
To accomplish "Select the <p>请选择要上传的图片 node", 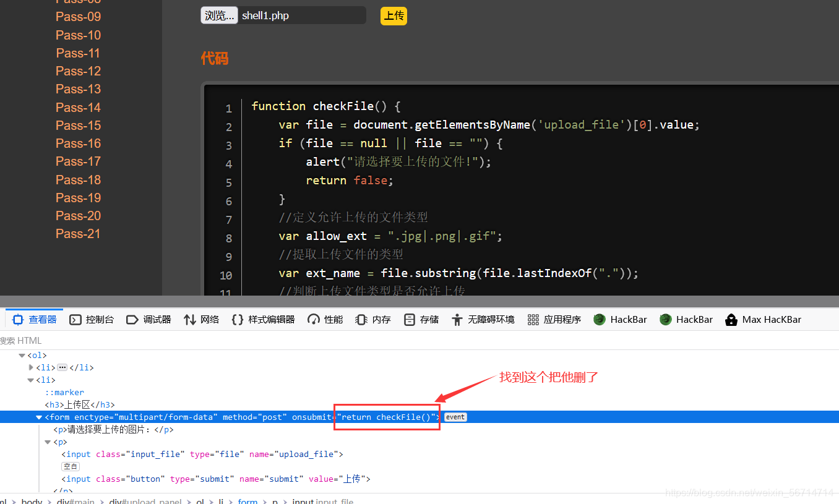I will pos(114,430).
